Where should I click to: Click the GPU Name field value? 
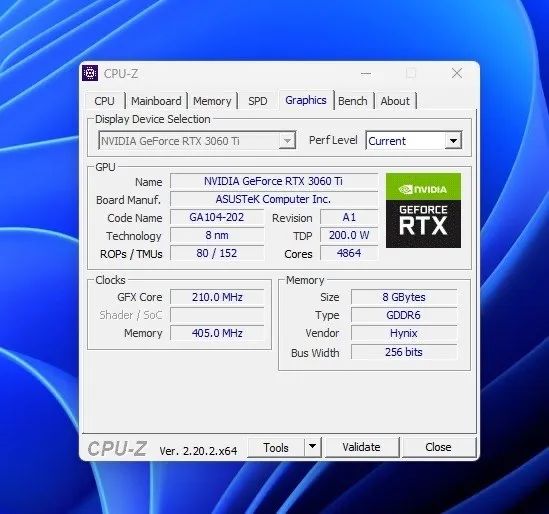click(x=273, y=181)
